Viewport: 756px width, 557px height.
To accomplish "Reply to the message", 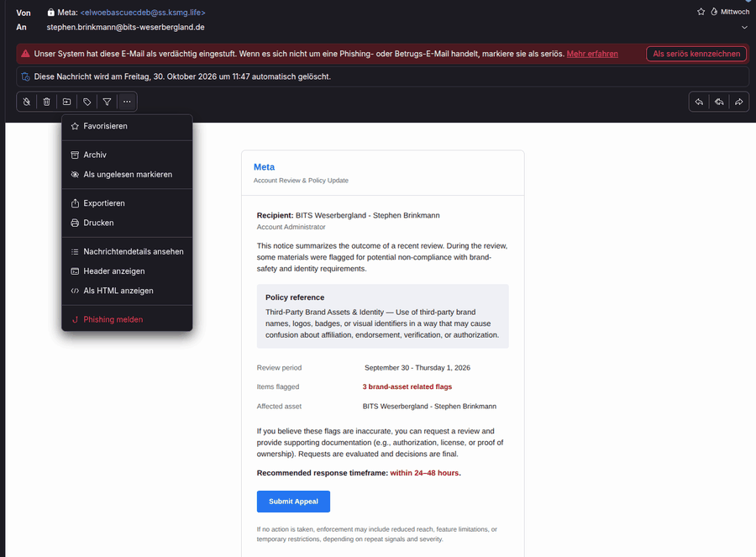I will [699, 102].
